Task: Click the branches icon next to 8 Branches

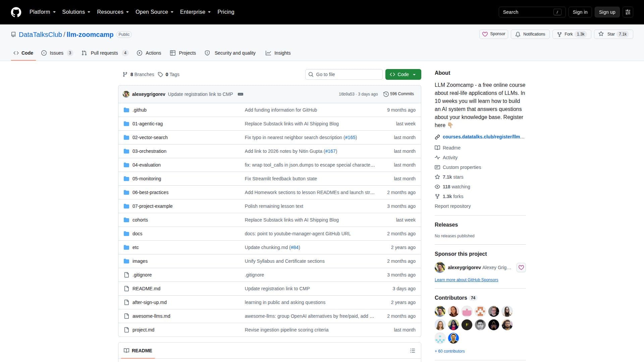Action: (x=125, y=74)
